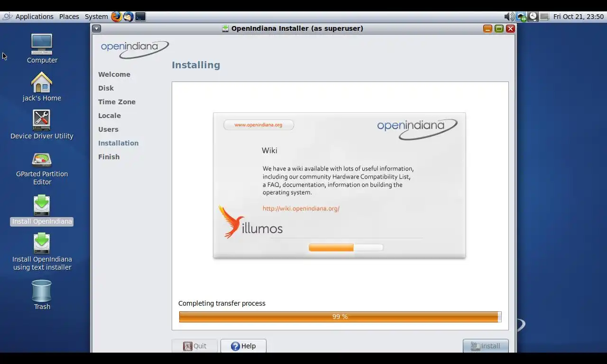Open the Places menu

click(69, 17)
